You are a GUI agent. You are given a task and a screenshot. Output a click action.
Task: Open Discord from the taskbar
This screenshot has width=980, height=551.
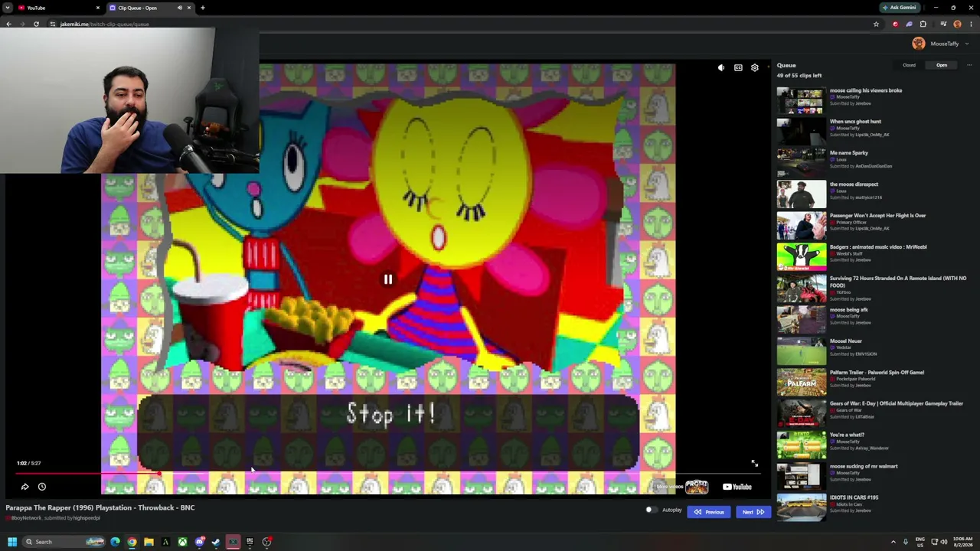(199, 542)
